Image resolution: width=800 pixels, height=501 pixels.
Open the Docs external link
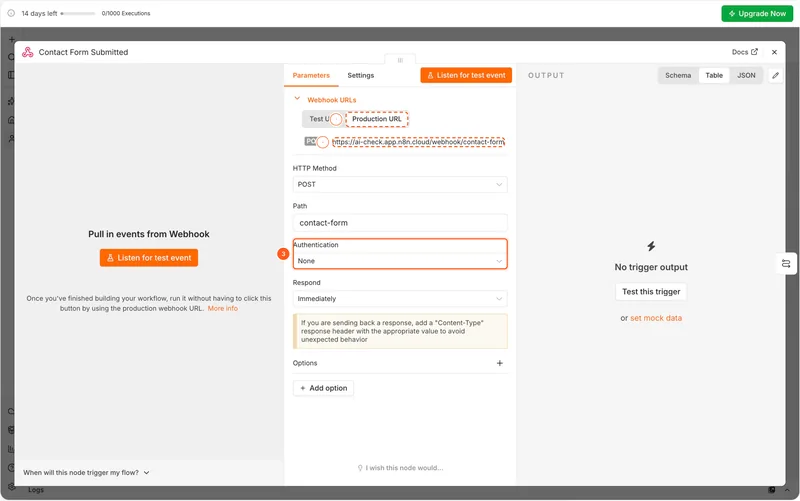tap(744, 52)
